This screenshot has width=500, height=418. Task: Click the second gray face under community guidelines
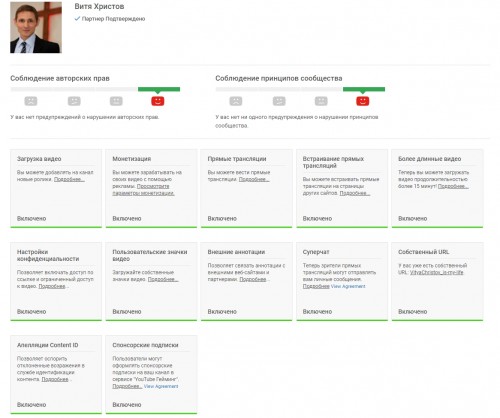pyautogui.click(x=279, y=101)
